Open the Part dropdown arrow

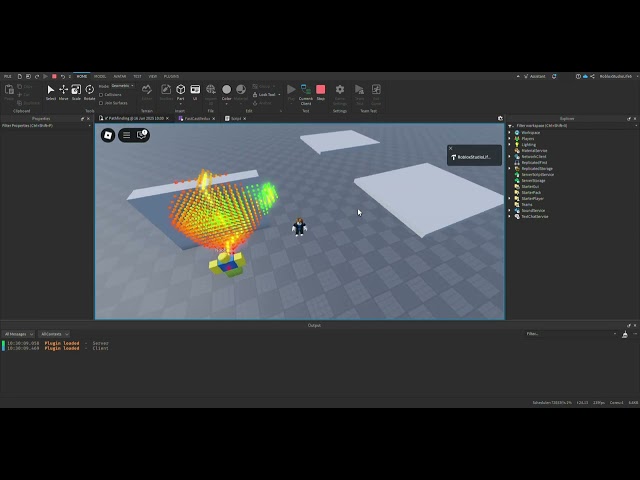[x=180, y=104]
